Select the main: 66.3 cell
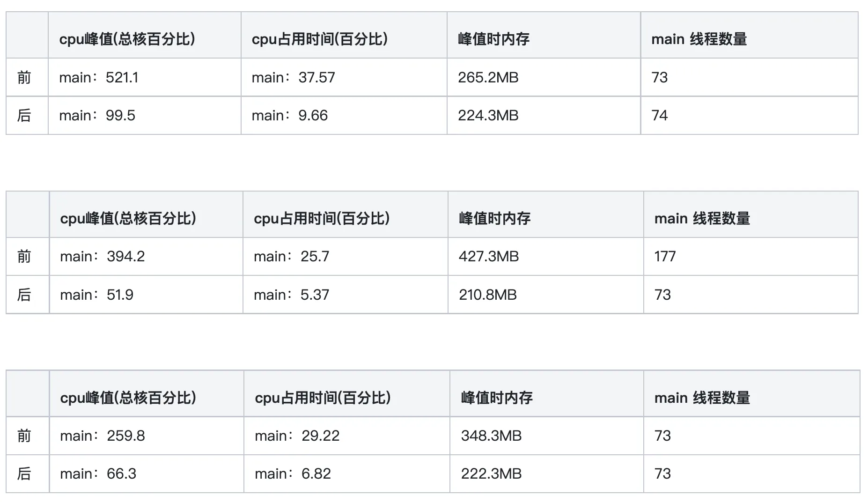Screen dimensions: 868x503 [98, 473]
